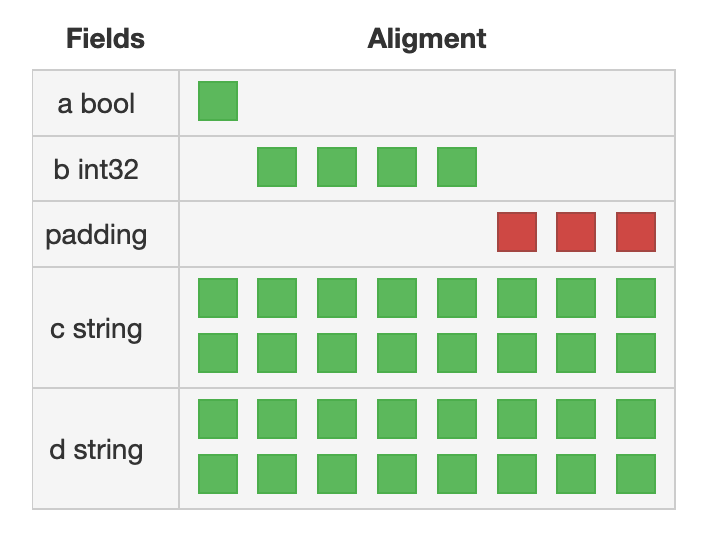716x554 pixels.
Task: Click the single green square in a bool row
Action: (x=218, y=101)
